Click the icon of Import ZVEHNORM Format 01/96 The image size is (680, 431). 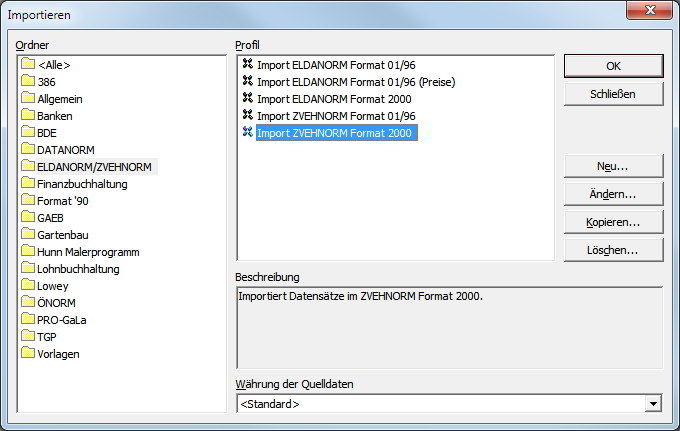click(247, 115)
